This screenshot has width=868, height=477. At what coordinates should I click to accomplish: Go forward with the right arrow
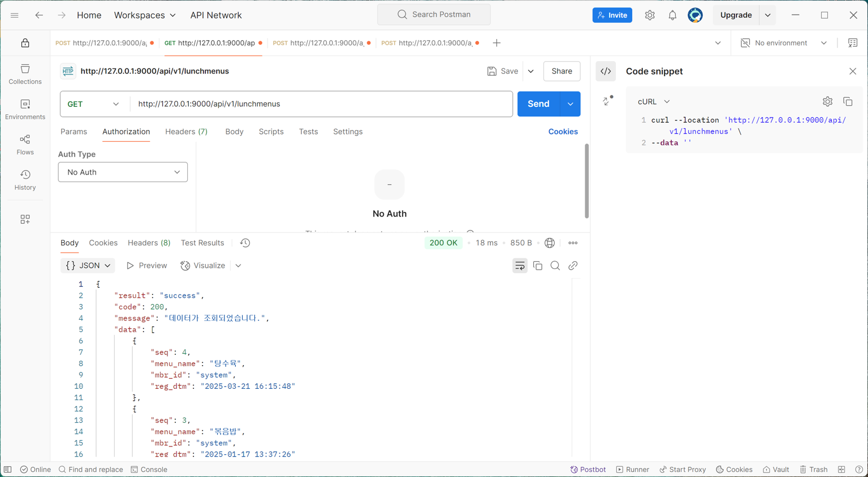click(62, 15)
